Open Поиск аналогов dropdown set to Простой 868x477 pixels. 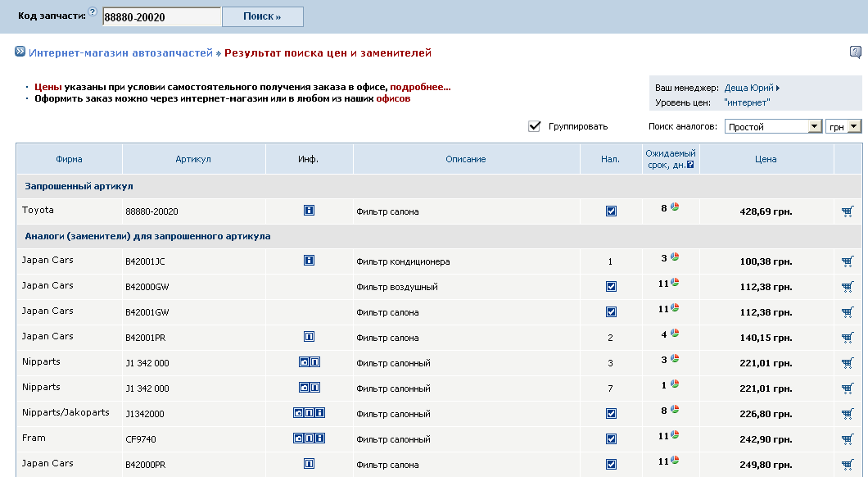coord(773,126)
